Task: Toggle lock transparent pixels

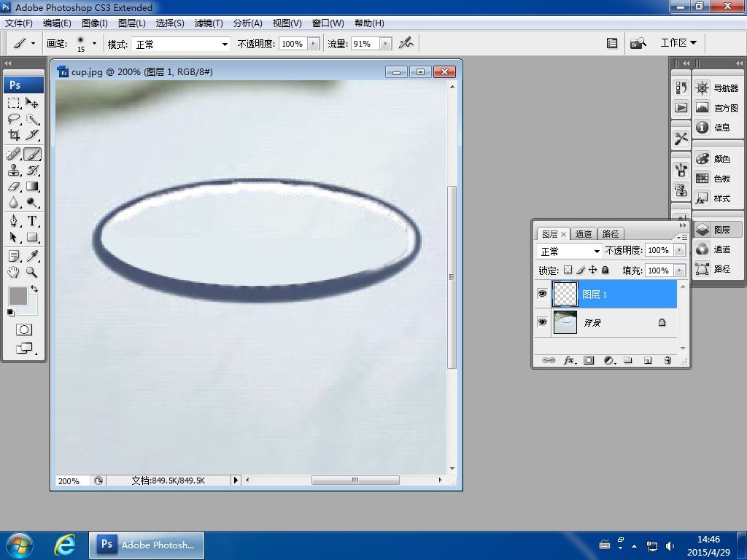Action: [568, 270]
